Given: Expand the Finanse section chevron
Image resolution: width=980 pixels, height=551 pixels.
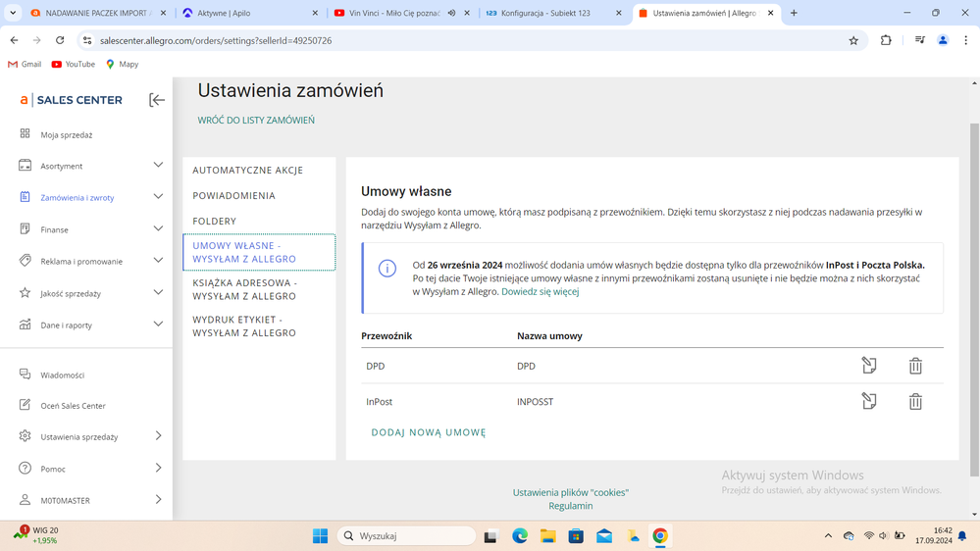Looking at the screenshot, I should (x=158, y=228).
